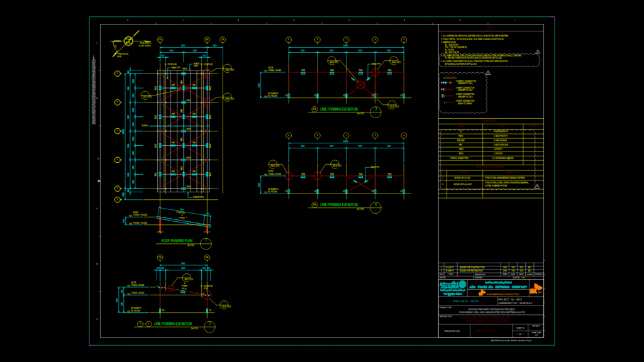The image size is (644, 362).
Task: Select the upper LINE FRAMING ELEVATION title
Action: (x=339, y=109)
